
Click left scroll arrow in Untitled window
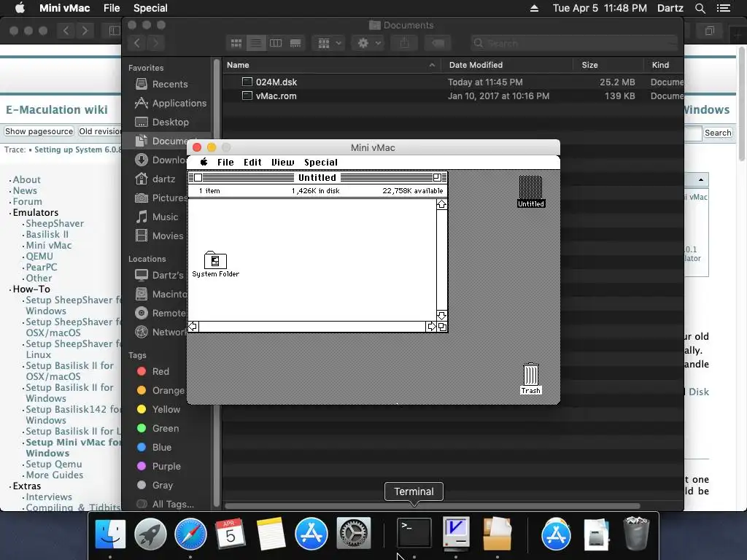pos(193,326)
